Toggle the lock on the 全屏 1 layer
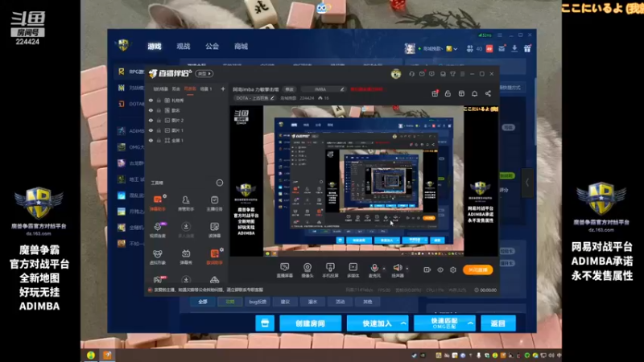Viewport: 644px width, 362px height. pyautogui.click(x=159, y=140)
